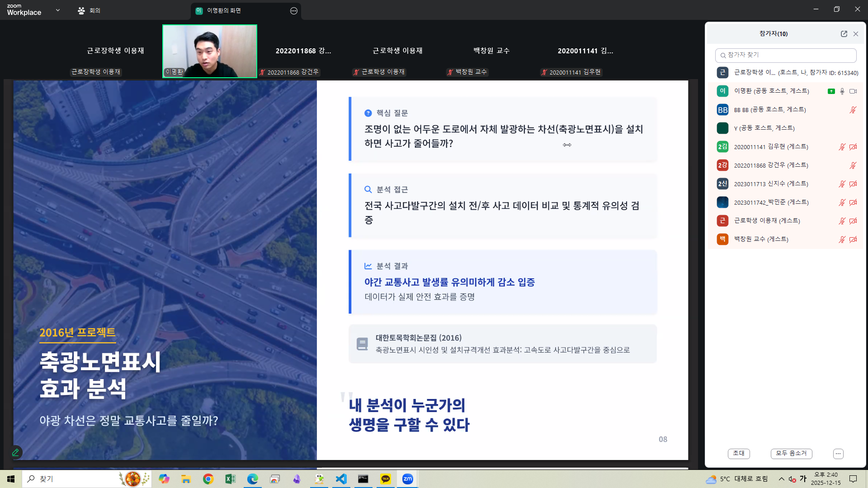Click the 참가자 찾기 search field
868x488 pixels.
pos(786,55)
